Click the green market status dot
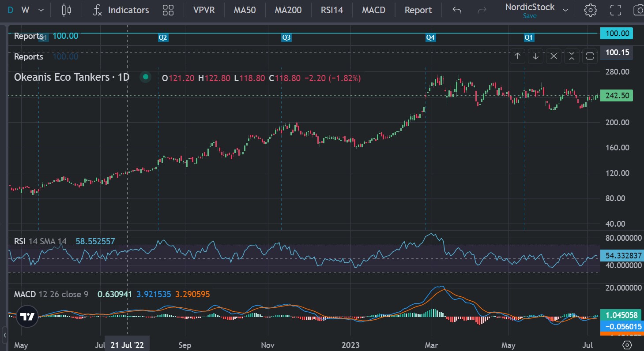 pos(145,77)
